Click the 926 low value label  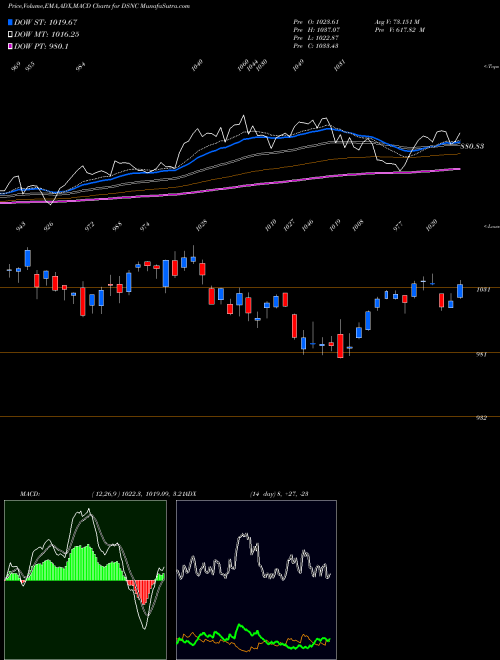click(x=49, y=227)
